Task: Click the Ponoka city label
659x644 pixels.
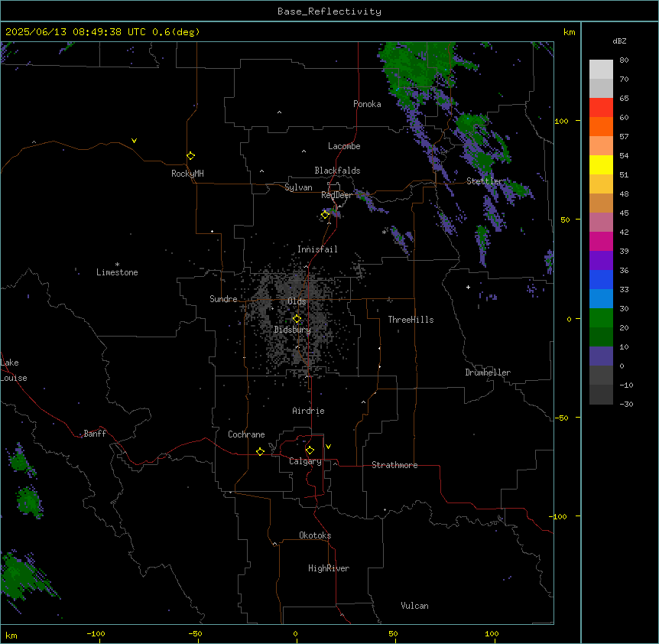Action: pos(367,104)
